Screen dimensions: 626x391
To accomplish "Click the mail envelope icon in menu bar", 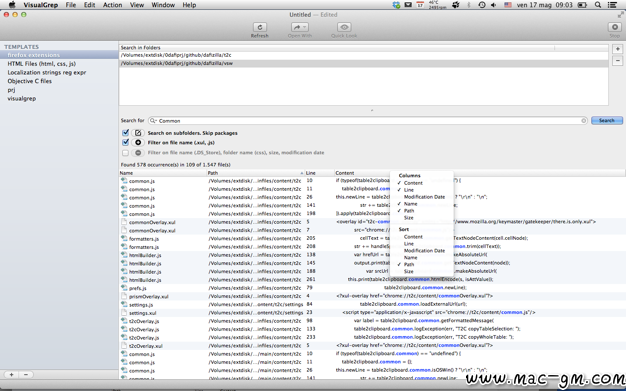I will pyautogui.click(x=408, y=5).
